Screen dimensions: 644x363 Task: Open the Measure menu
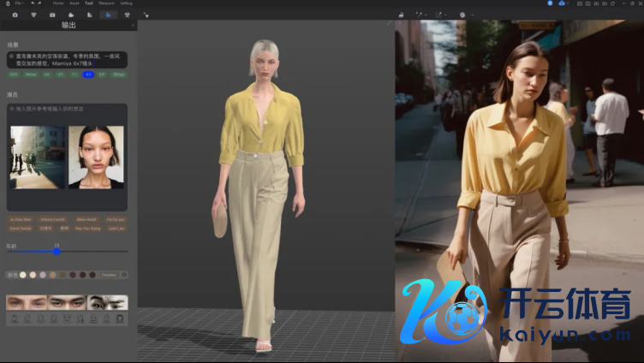click(106, 3)
